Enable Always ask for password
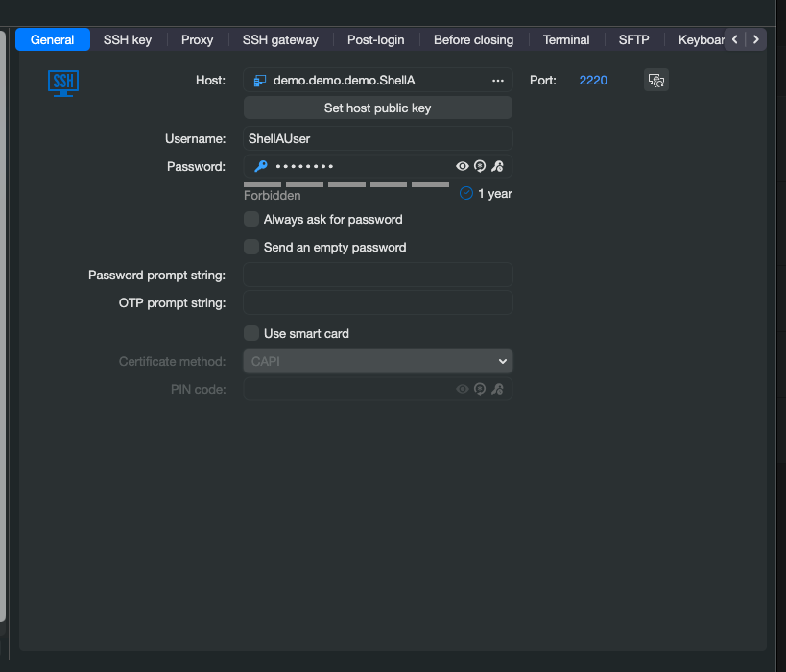Image resolution: width=786 pixels, height=672 pixels. [251, 219]
